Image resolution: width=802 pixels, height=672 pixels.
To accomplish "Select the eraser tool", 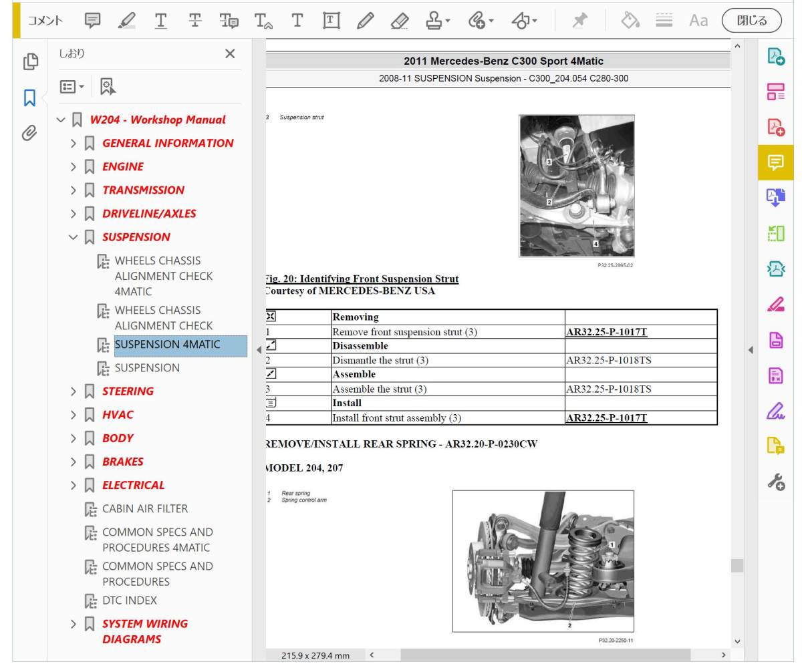I will point(400,21).
